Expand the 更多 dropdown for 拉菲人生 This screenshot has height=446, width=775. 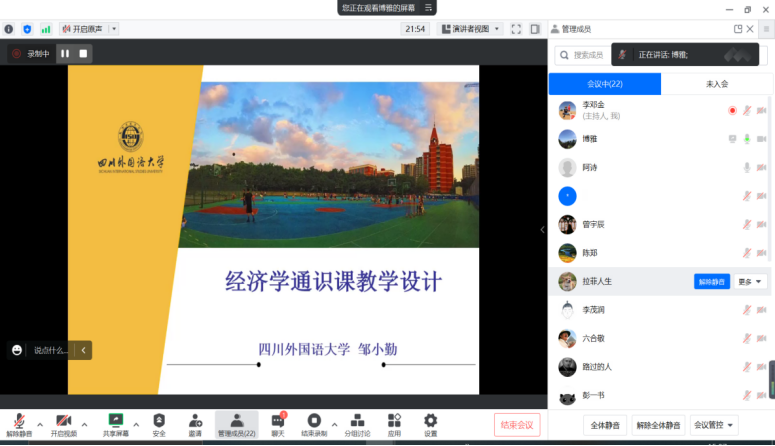[750, 282]
